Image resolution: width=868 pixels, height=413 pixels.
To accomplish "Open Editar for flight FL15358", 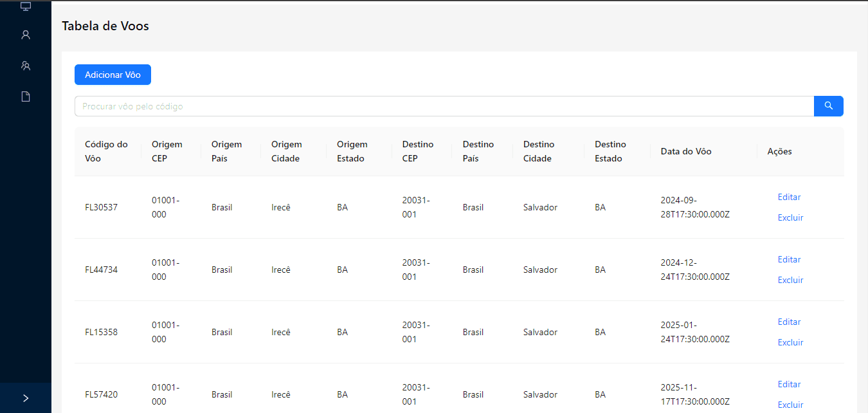I will click(789, 322).
